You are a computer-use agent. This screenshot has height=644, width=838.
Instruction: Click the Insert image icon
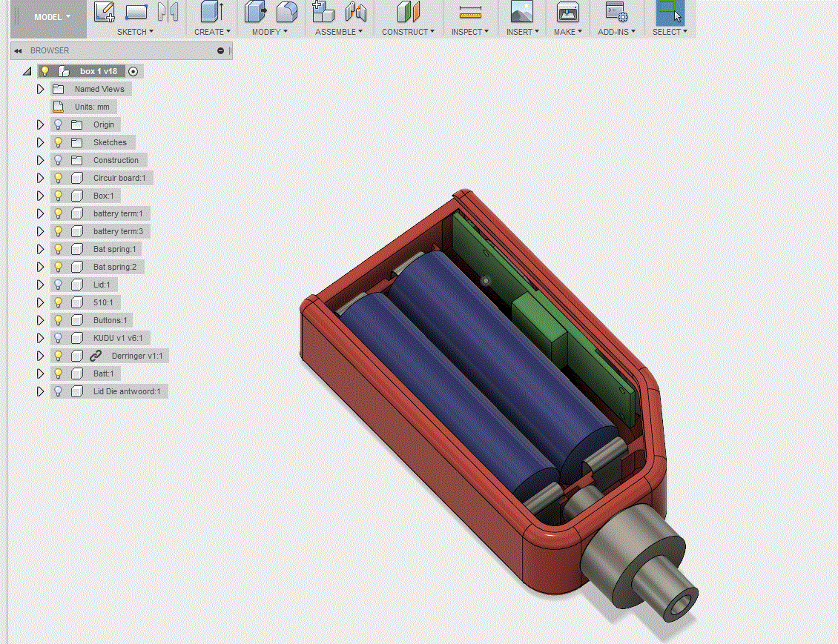(521, 12)
